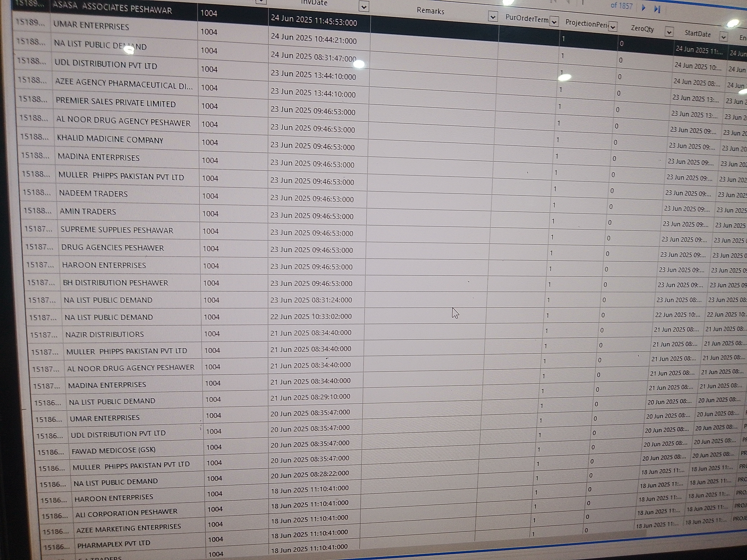The image size is (747, 560).
Task: Go to the next page arrow
Action: pyautogui.click(x=643, y=7)
